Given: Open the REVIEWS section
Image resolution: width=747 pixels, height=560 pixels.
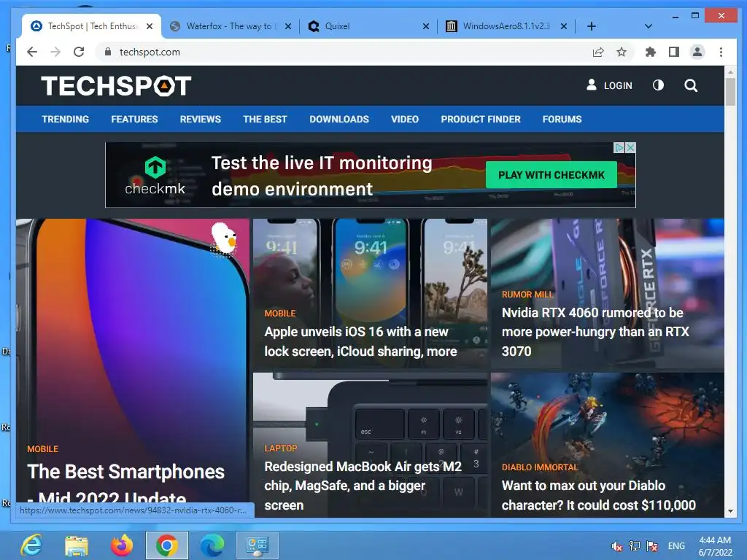Looking at the screenshot, I should click(200, 119).
